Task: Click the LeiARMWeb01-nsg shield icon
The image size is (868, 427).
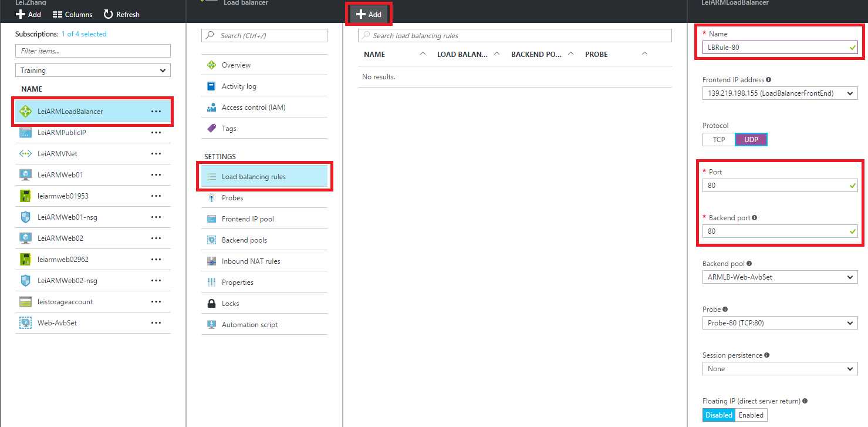Action: point(25,217)
